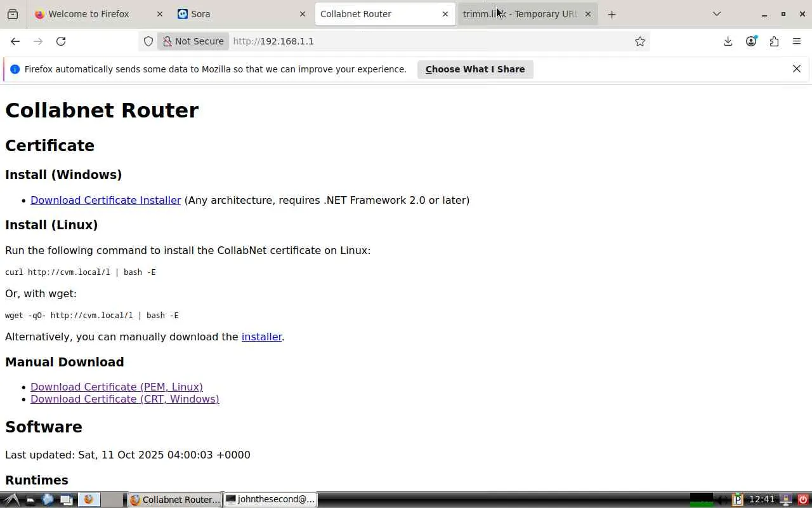Click the Software section heading
812x508 pixels.
[x=44, y=427]
